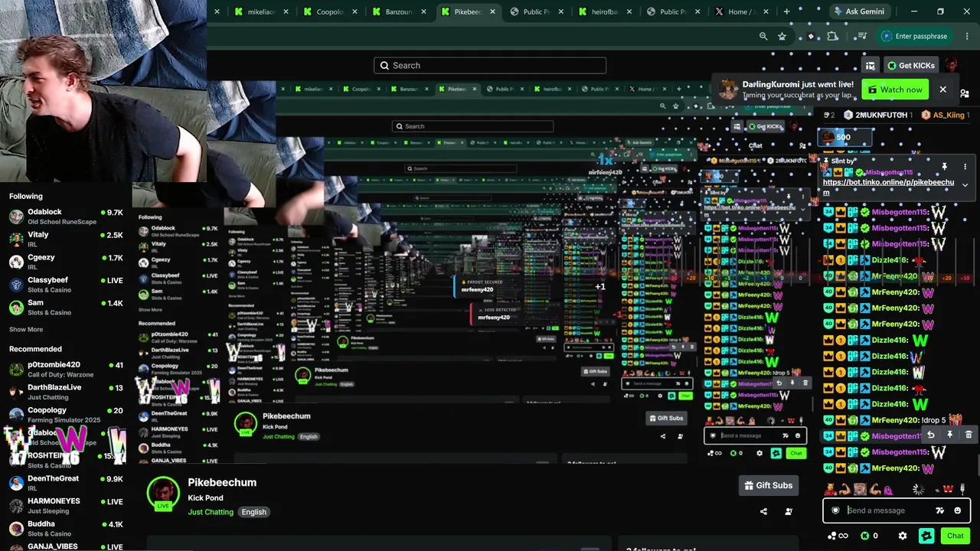Image resolution: width=980 pixels, height=551 pixels.
Task: Open Vitaly's channel in the outer sidebar
Action: click(x=66, y=239)
